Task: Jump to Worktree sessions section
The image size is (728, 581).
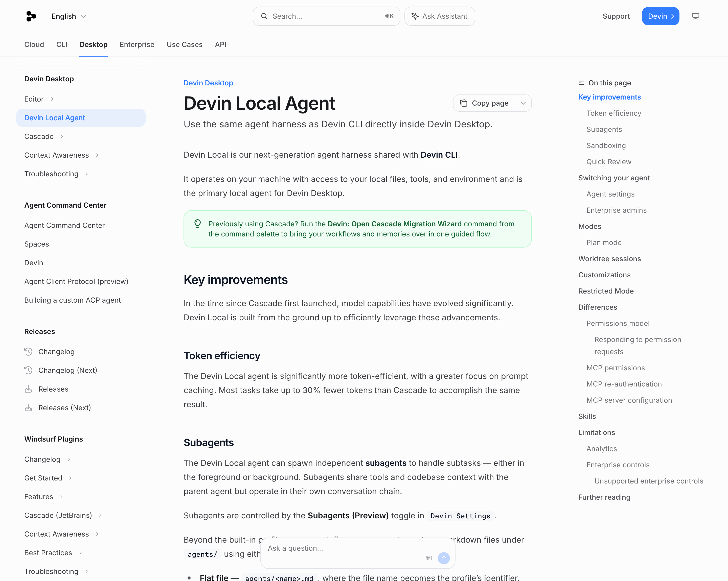Action: pos(609,259)
